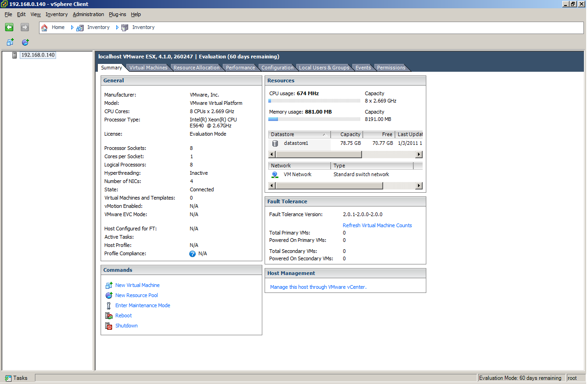This screenshot has height=384, width=588.
Task: Click the Enter Maintenance Mode wrench icon
Action: pos(109,305)
